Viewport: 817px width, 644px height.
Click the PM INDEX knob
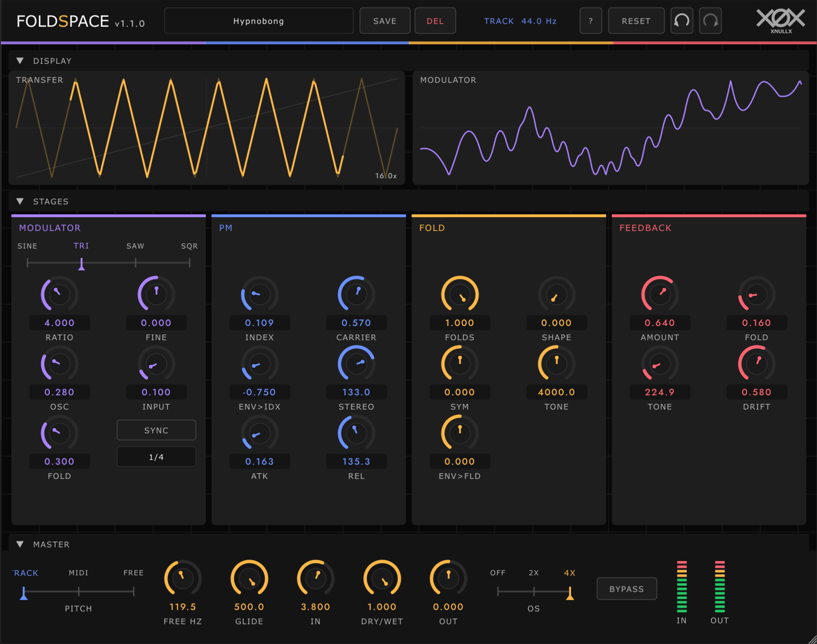260,294
